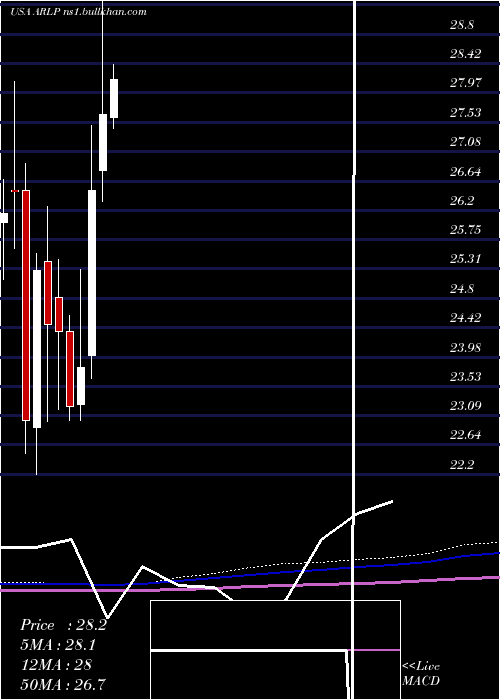Image resolution: width=500 pixels, height=700 pixels.
Task: Click the '50MA : 26.7' readout
Action: [63, 684]
